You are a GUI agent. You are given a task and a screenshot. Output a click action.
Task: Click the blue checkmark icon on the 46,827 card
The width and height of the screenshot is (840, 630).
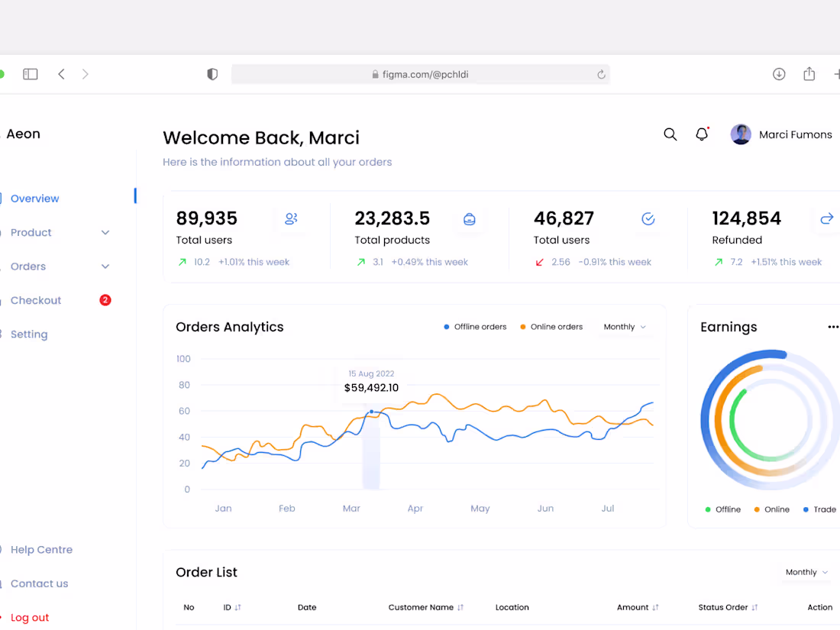[648, 218]
